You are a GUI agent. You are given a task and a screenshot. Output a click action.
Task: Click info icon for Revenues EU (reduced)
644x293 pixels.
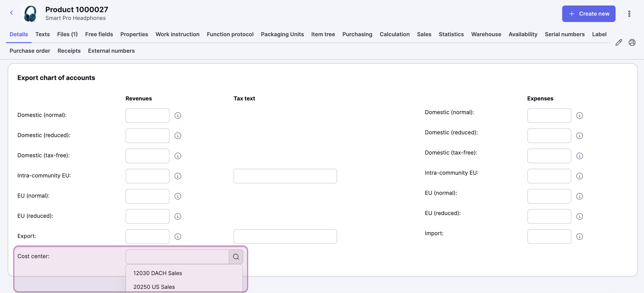[178, 216]
